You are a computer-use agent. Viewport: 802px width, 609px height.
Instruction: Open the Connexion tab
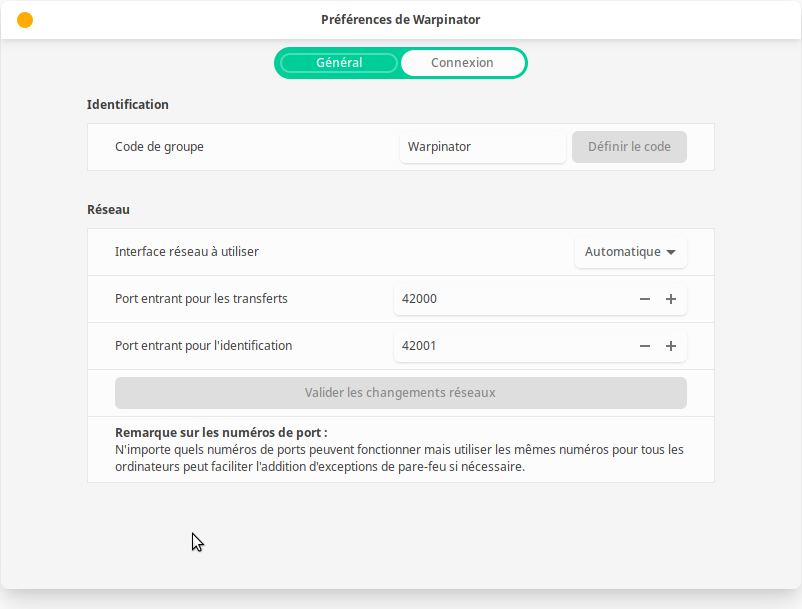tap(462, 63)
